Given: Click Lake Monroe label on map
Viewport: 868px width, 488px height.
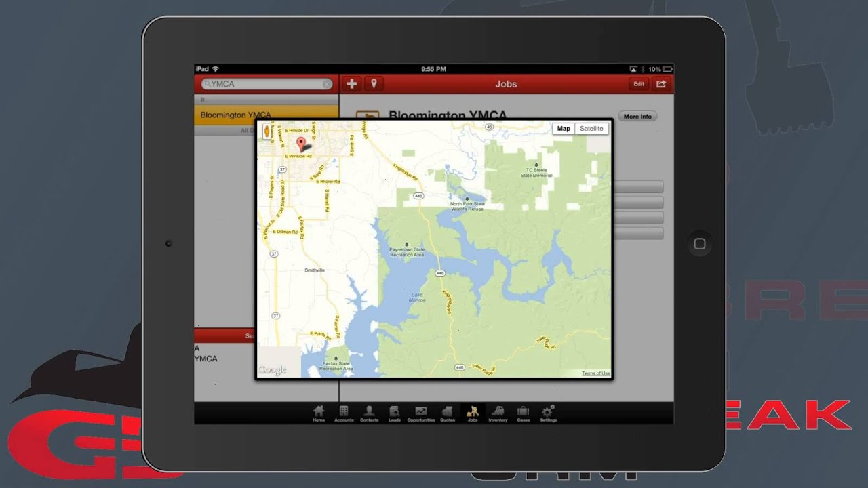Looking at the screenshot, I should click(x=418, y=296).
